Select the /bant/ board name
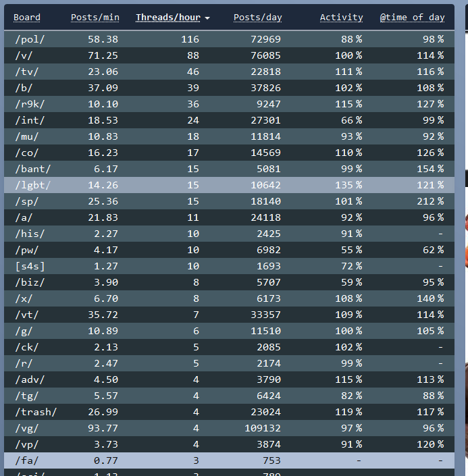Screen dimensions: 468x476 (x=33, y=169)
